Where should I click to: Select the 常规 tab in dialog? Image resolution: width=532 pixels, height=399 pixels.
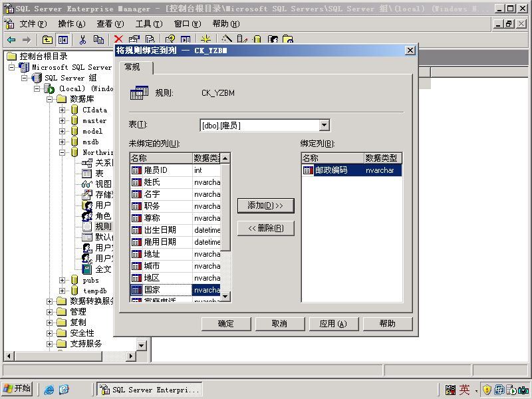pos(136,67)
